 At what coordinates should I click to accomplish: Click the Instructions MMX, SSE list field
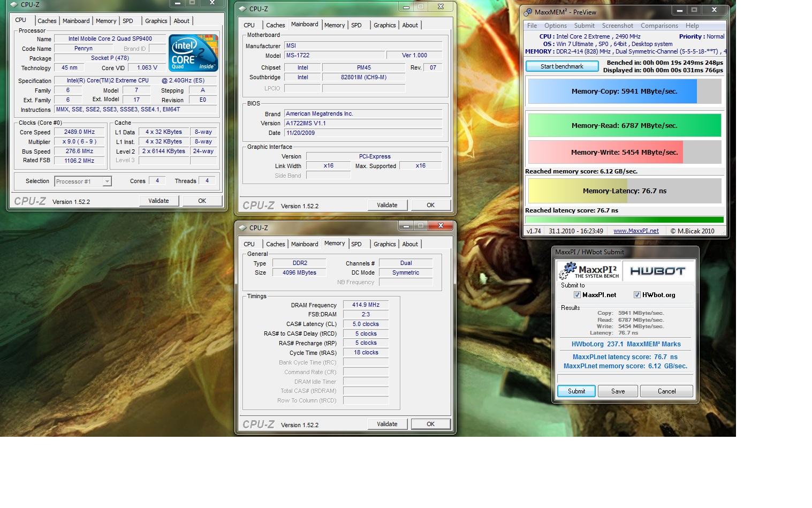coord(136,110)
